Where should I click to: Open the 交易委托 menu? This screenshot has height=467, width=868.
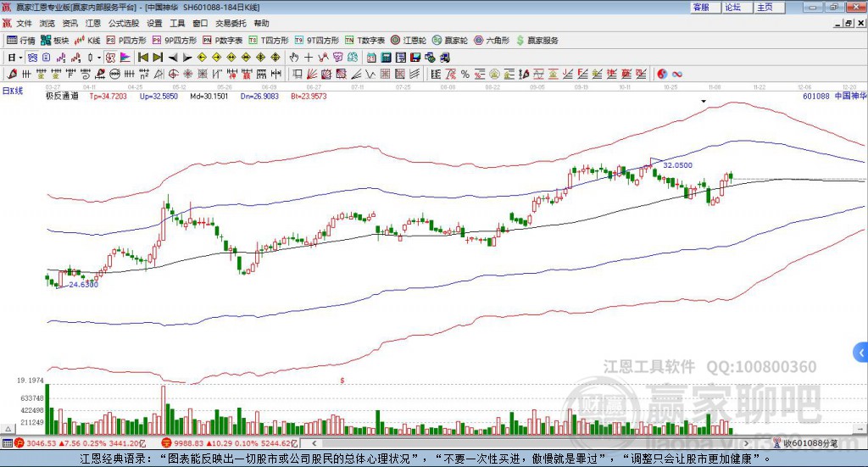click(x=231, y=23)
